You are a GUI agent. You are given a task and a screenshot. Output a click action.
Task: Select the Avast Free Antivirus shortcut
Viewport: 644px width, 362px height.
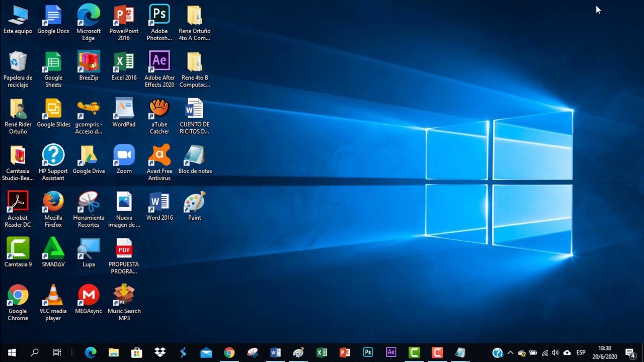tap(159, 163)
